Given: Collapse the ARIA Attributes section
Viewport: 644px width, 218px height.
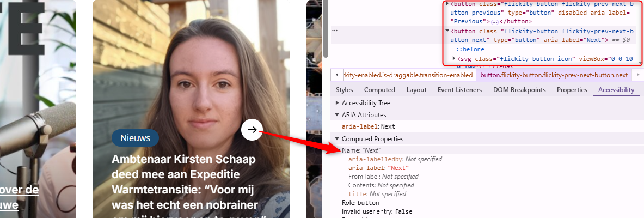Looking at the screenshot, I should click(x=338, y=115).
